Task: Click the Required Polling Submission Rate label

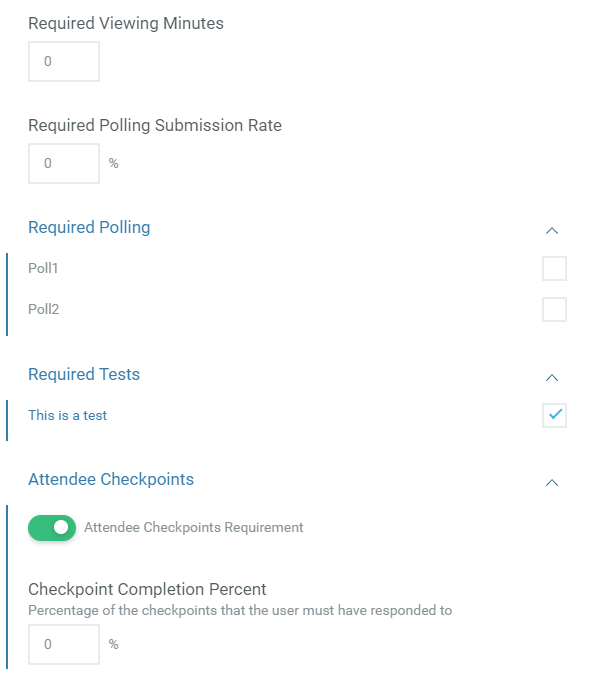Action: click(x=155, y=125)
